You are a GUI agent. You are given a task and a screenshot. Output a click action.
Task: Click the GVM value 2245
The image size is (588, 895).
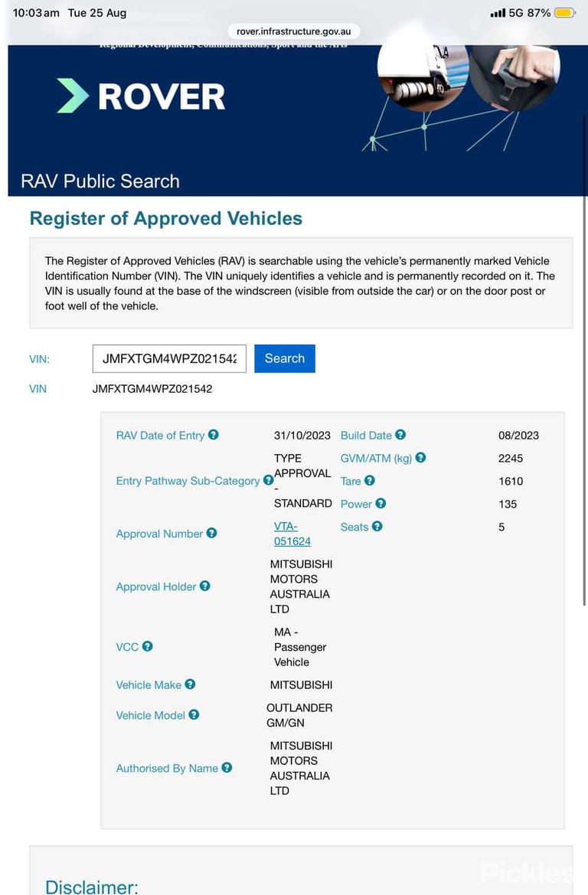pyautogui.click(x=511, y=459)
